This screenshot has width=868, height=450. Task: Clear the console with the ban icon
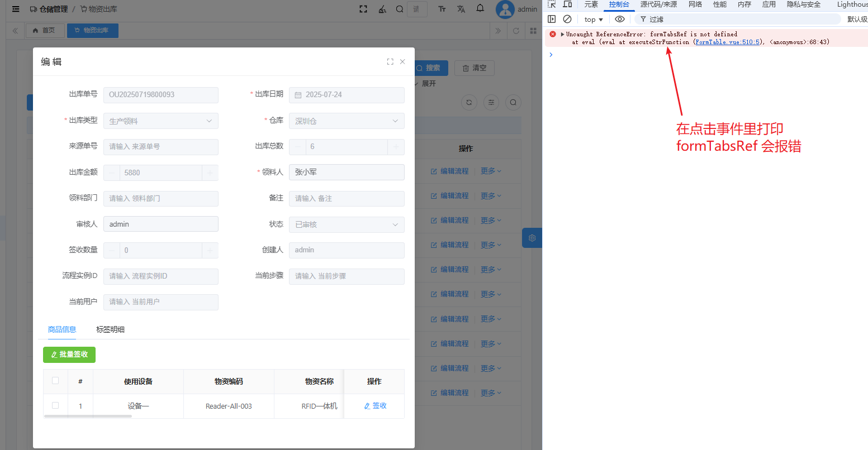[x=567, y=19]
